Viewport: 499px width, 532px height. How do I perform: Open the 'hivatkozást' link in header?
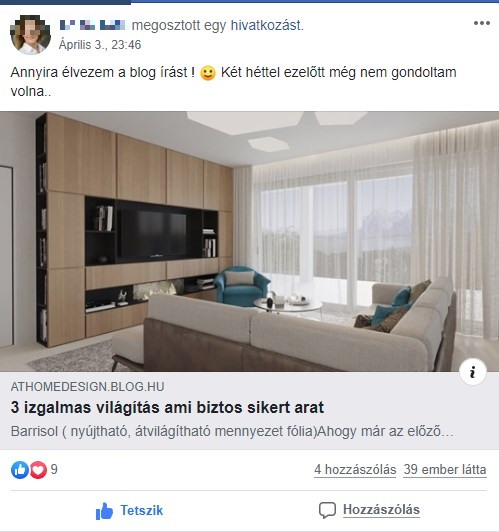coord(267,25)
